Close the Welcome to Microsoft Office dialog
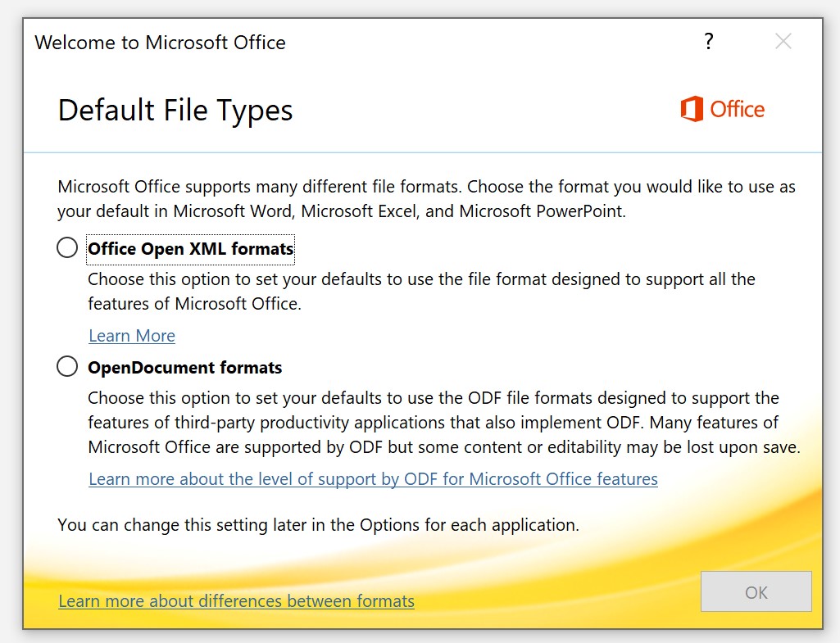The width and height of the screenshot is (840, 643). [x=783, y=42]
